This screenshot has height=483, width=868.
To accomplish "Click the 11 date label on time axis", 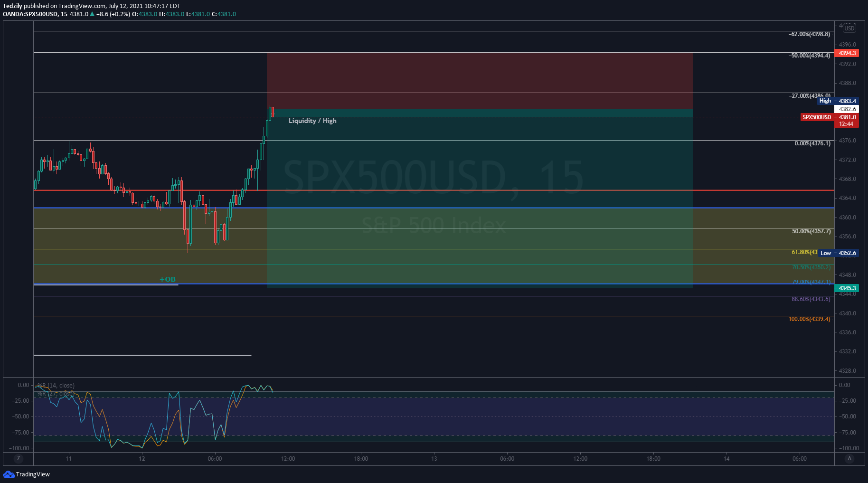I will (69, 458).
